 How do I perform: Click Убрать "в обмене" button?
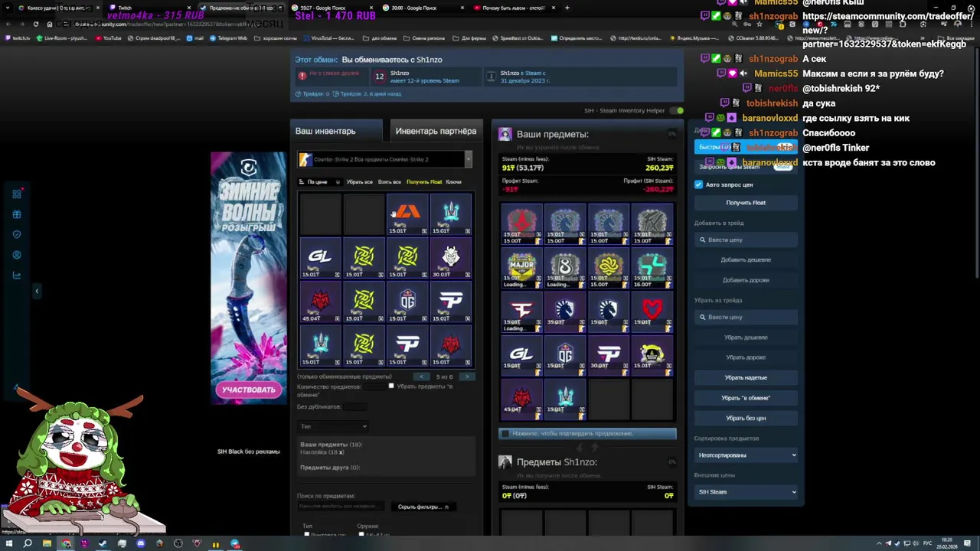(x=746, y=398)
